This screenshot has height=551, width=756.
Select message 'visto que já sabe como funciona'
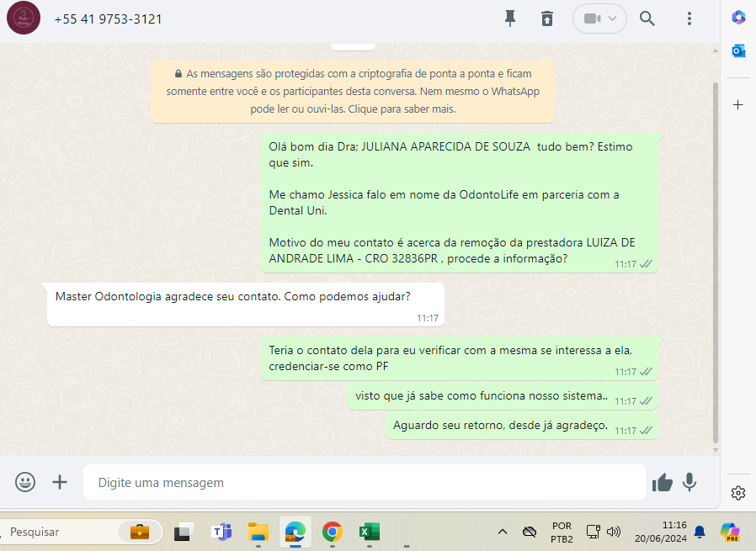tap(503, 396)
